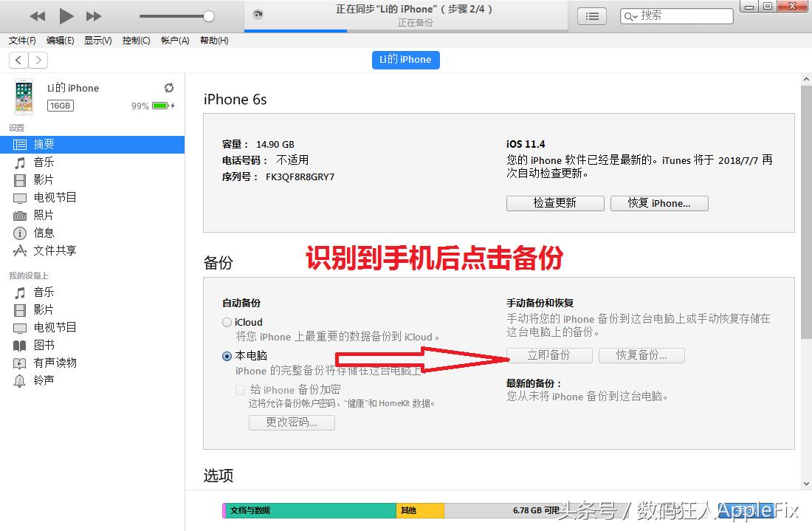Select iCloud as backup destination
This screenshot has width=812, height=531.
pyautogui.click(x=227, y=322)
